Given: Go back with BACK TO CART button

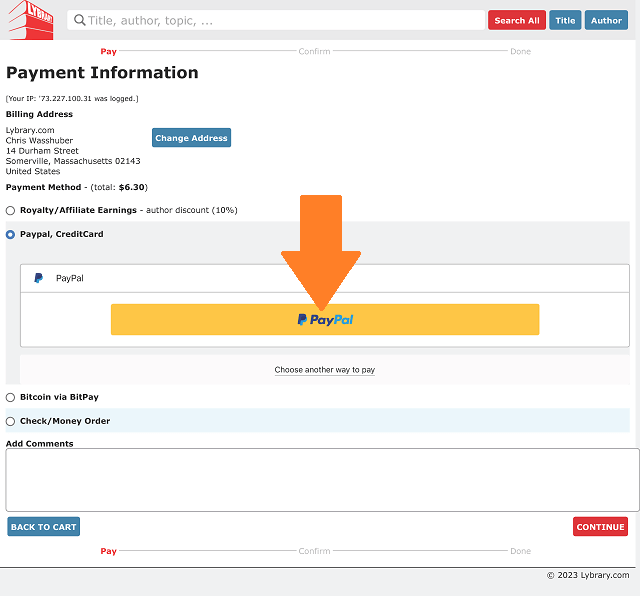Looking at the screenshot, I should [x=43, y=527].
